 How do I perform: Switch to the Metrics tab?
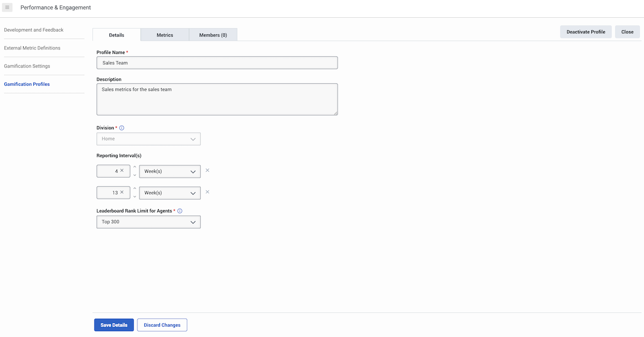[x=165, y=34]
